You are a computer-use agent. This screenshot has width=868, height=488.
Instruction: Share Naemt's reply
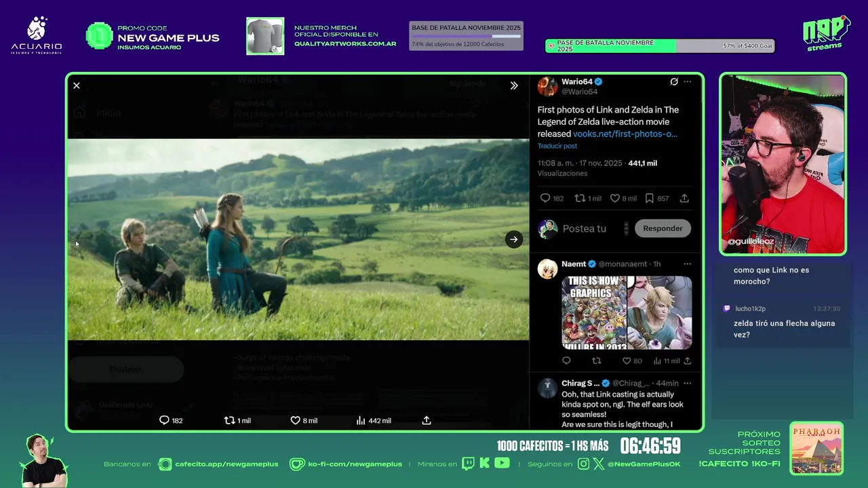click(x=688, y=361)
